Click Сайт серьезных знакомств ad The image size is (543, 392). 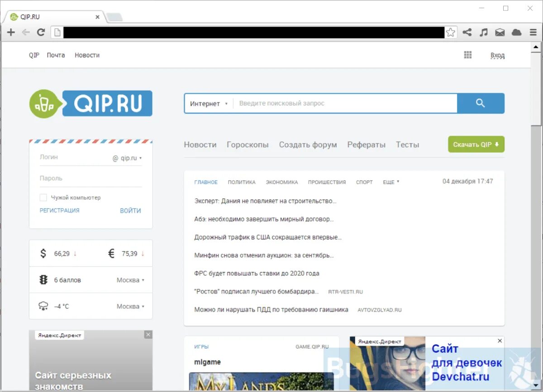pos(73,381)
